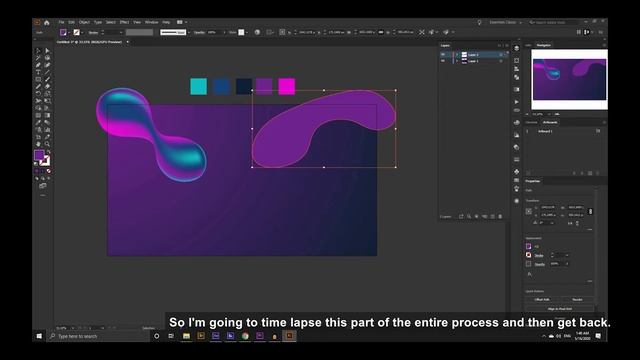Click the Opacity label link in the Properties panel
640x360 pixels.
click(x=540, y=264)
